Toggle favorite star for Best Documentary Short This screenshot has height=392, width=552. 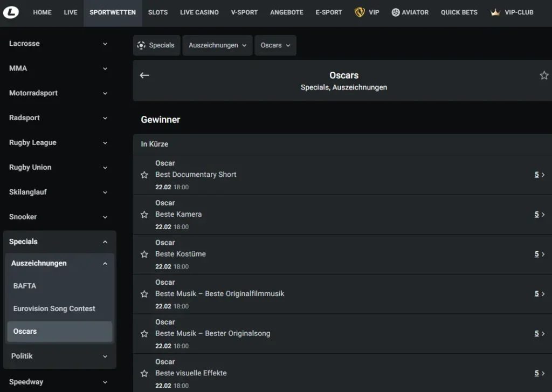[144, 175]
